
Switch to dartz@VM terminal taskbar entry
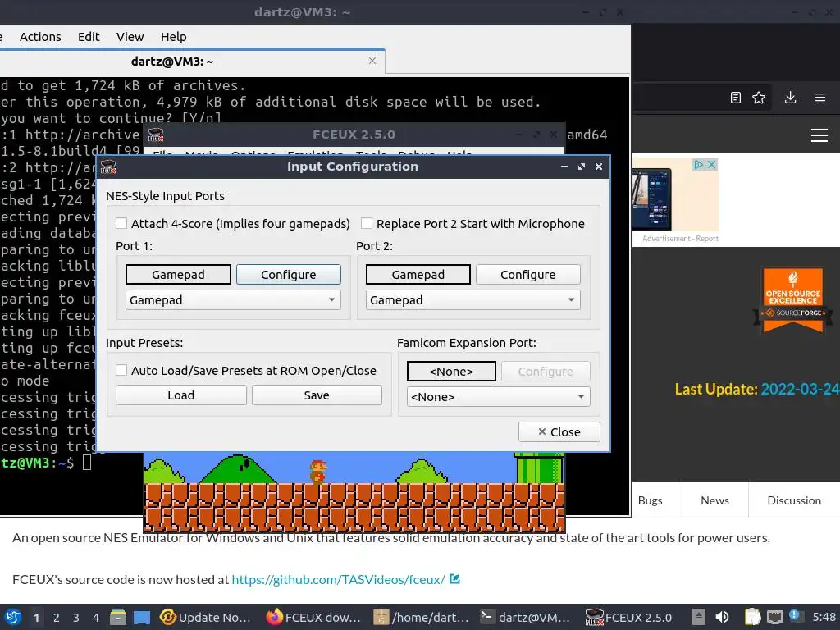click(526, 617)
